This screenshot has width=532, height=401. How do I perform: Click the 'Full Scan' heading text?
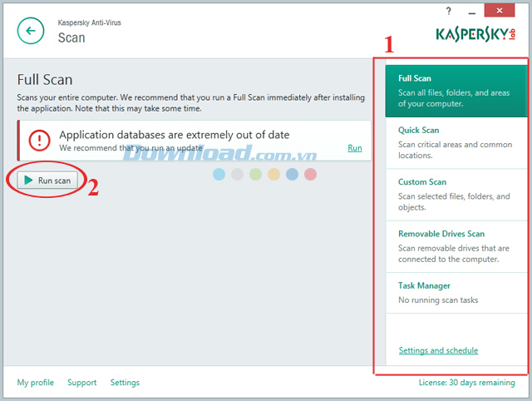click(45, 80)
